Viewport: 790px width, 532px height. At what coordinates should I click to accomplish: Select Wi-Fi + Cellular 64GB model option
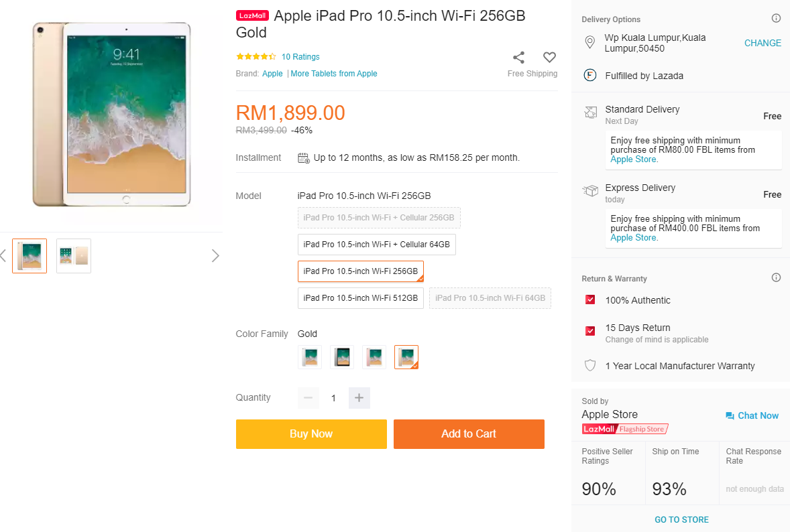pos(376,245)
